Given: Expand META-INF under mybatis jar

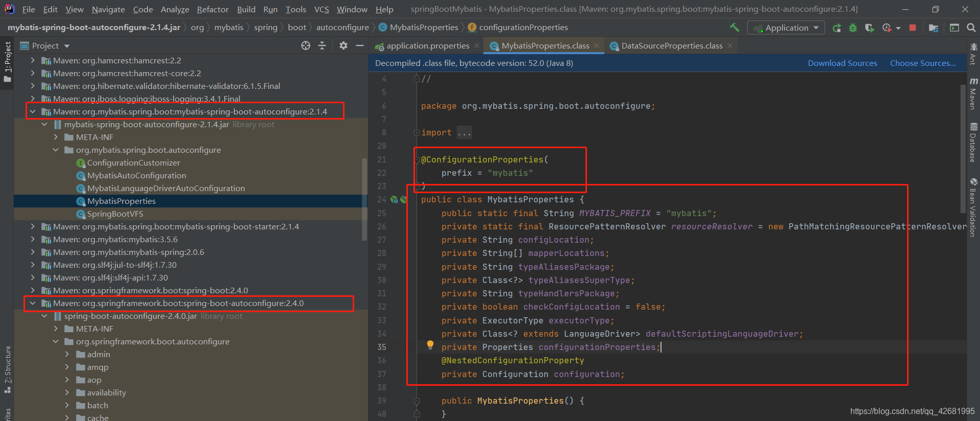Looking at the screenshot, I should pyautogui.click(x=56, y=137).
